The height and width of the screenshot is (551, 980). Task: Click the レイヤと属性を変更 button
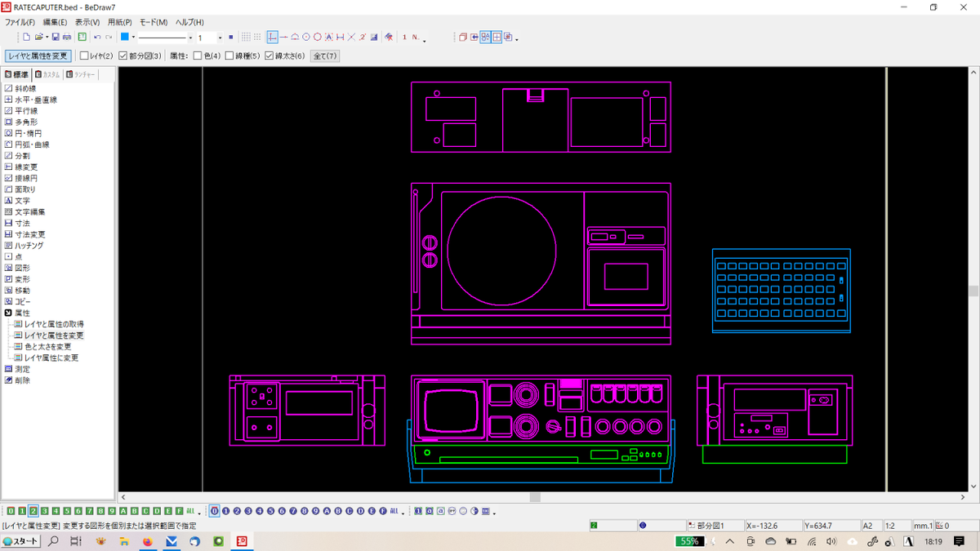coord(38,56)
